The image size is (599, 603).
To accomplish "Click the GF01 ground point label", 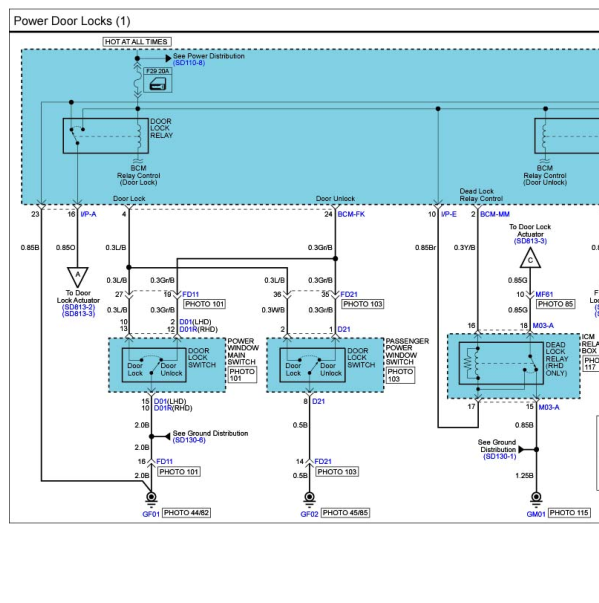I will pyautogui.click(x=151, y=514).
